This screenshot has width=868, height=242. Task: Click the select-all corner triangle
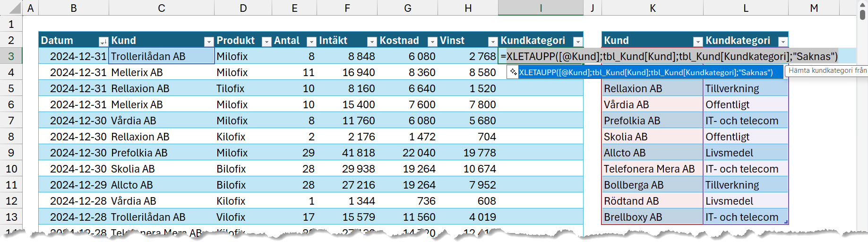(16, 8)
